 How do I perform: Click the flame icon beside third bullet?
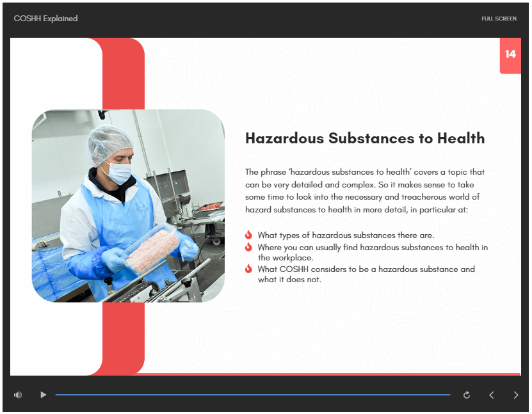pyautogui.click(x=248, y=269)
